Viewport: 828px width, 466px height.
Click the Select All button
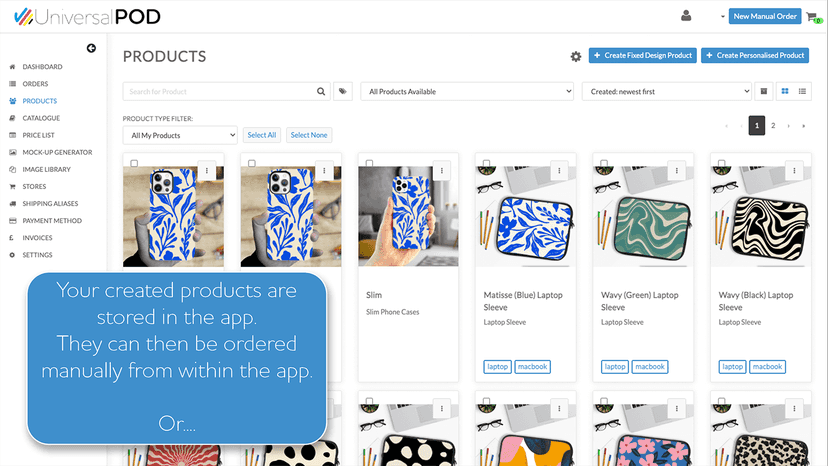pyautogui.click(x=261, y=135)
